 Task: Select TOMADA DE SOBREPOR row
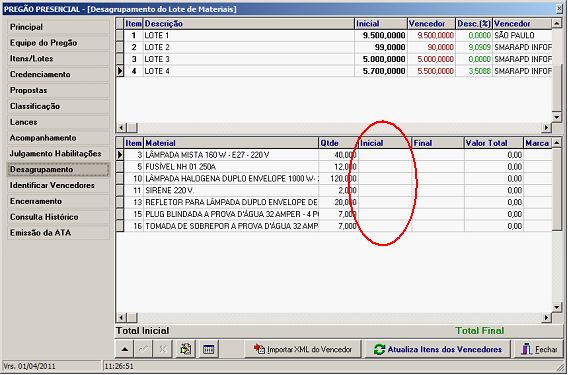(333, 226)
